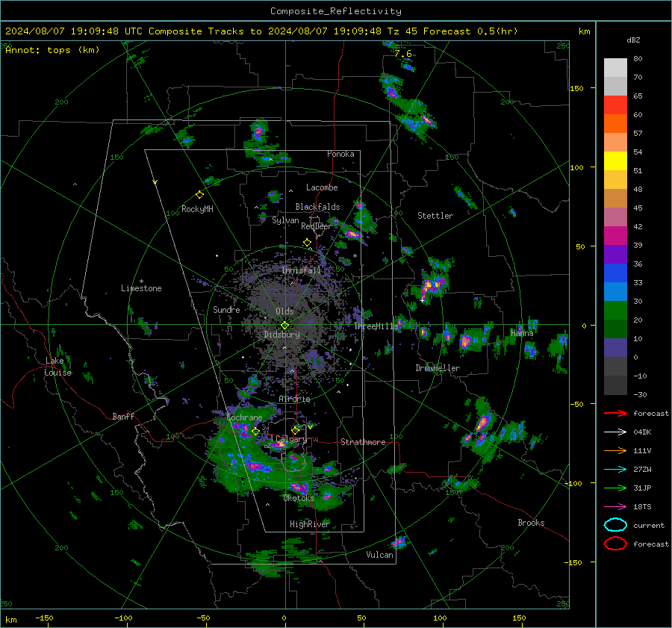Click the ThreeHills city label
The width and height of the screenshot is (672, 628).
click(x=376, y=326)
